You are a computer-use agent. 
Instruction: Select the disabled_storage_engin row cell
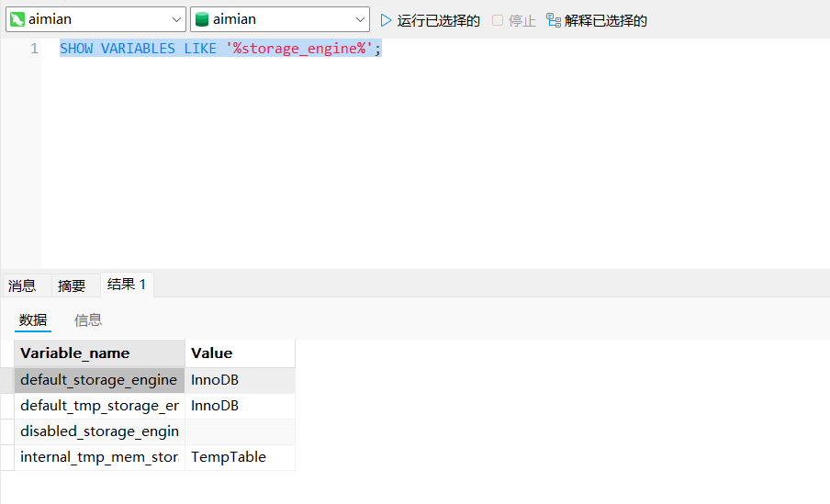[x=99, y=431]
